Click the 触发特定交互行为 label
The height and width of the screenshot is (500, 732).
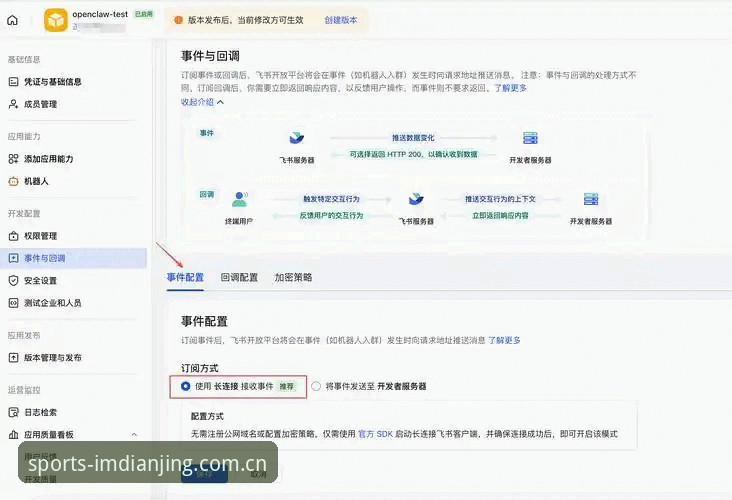pyautogui.click(x=331, y=199)
